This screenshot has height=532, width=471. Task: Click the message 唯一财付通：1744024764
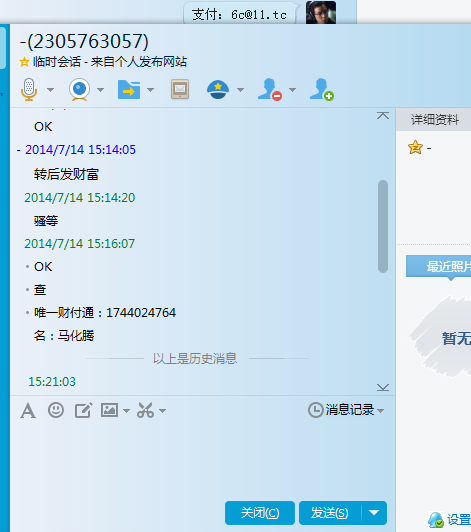105,312
